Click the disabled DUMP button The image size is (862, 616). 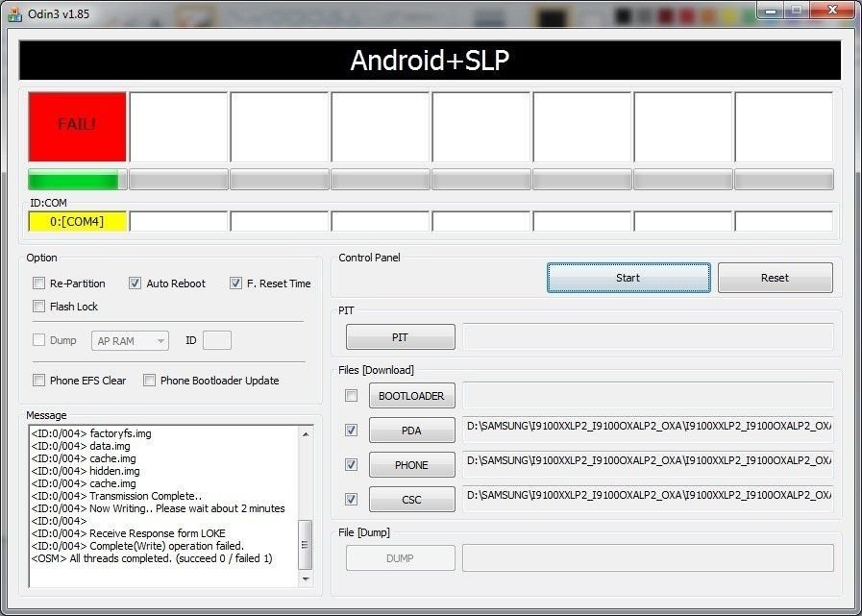[x=400, y=558]
